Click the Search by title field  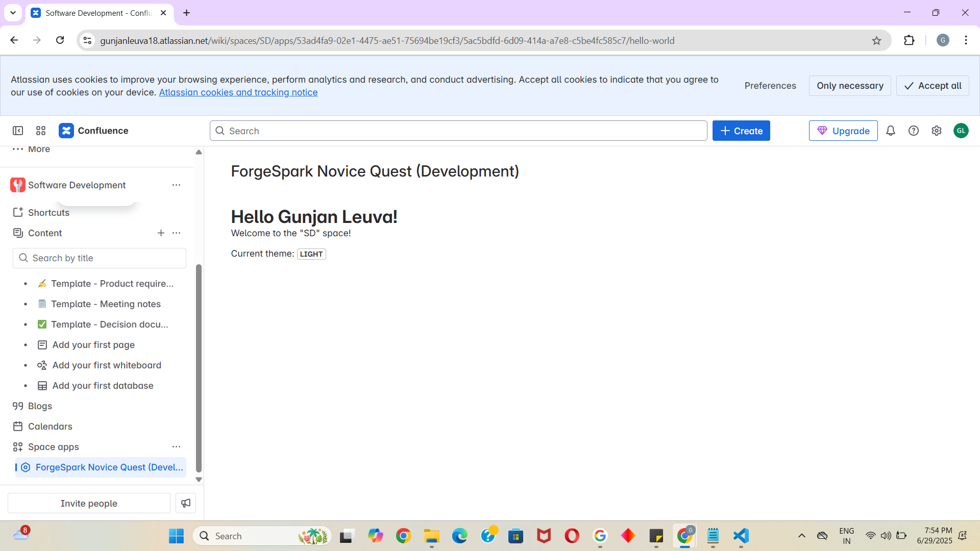(x=99, y=258)
